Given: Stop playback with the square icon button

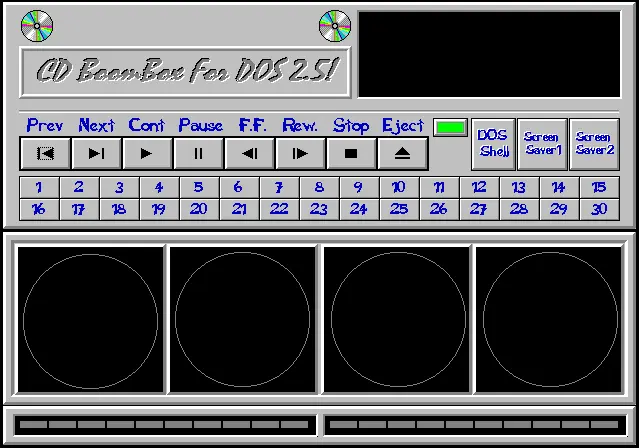Looking at the screenshot, I should click(351, 154).
